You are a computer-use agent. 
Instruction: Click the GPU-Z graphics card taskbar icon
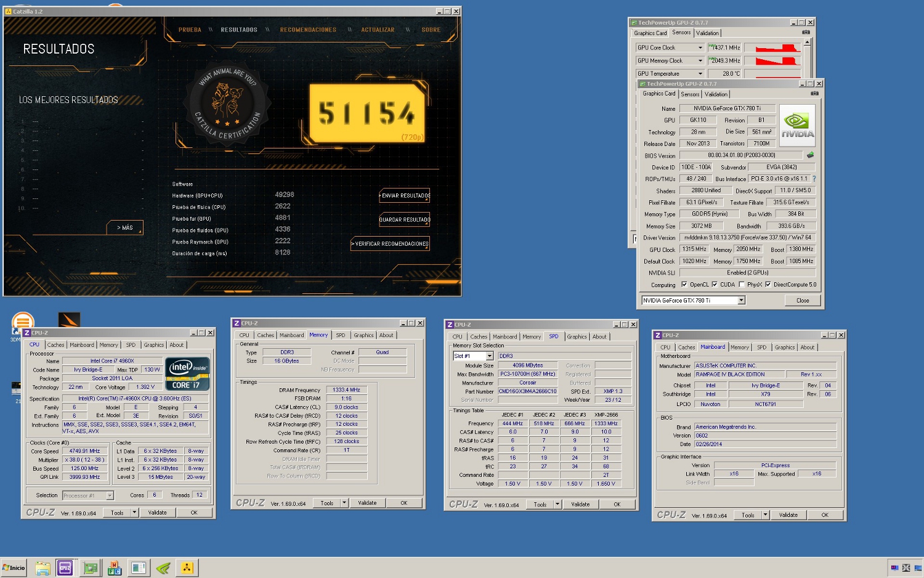[91, 568]
